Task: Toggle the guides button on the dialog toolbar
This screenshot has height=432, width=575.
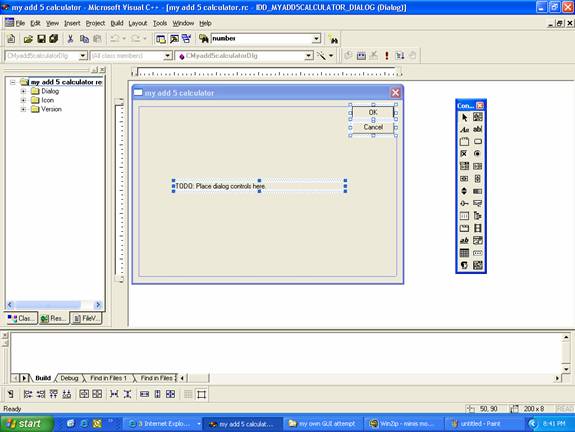Action: click(201, 395)
